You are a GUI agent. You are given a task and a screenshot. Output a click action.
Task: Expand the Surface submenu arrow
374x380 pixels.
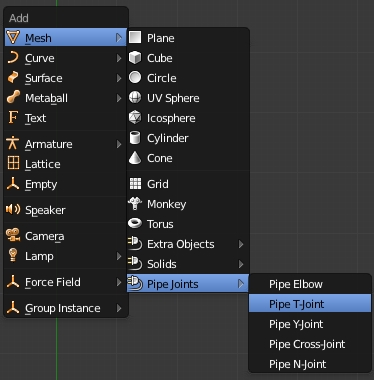click(119, 78)
